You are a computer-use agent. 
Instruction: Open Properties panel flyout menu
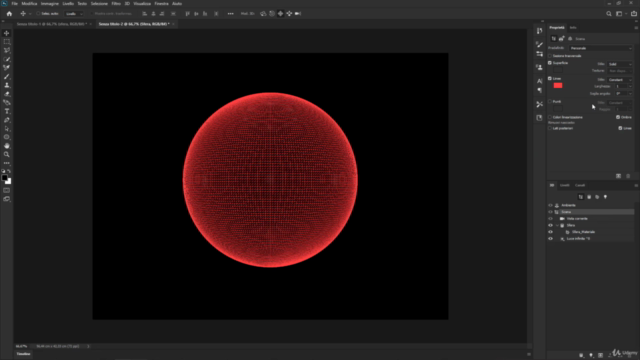[x=636, y=27]
